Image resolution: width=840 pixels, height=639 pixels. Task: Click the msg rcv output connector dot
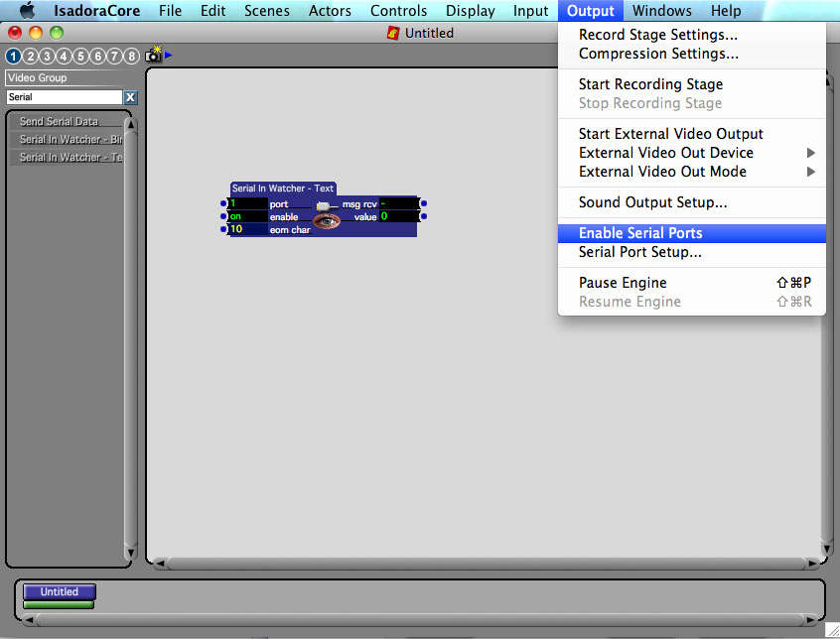pos(424,203)
